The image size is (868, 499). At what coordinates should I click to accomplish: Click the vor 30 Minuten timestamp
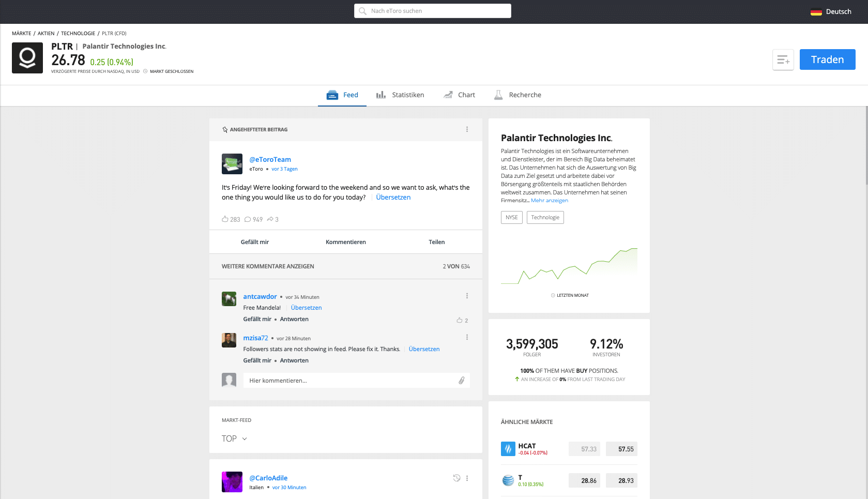click(x=289, y=488)
